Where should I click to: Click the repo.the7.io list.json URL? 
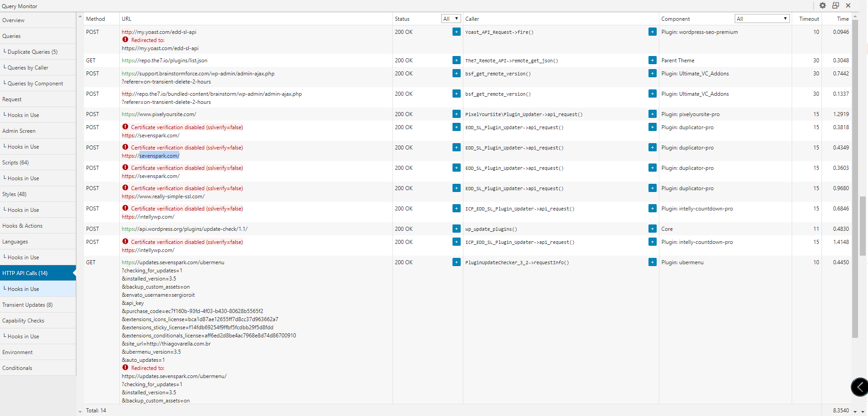click(164, 61)
